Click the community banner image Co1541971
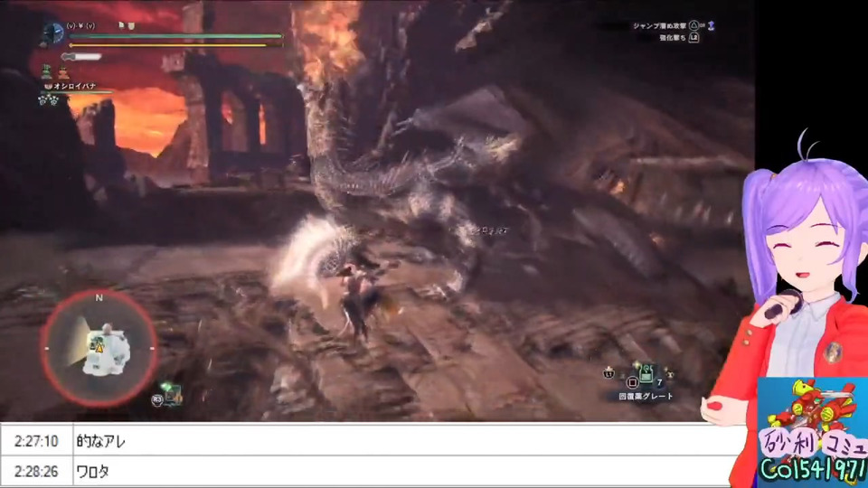This screenshot has width=868, height=488. [x=813, y=433]
